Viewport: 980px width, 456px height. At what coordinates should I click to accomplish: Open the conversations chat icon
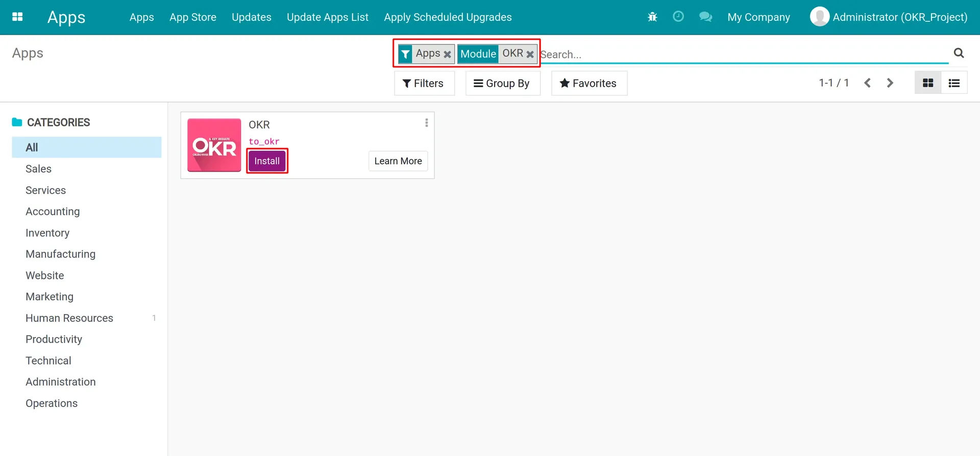pos(705,17)
